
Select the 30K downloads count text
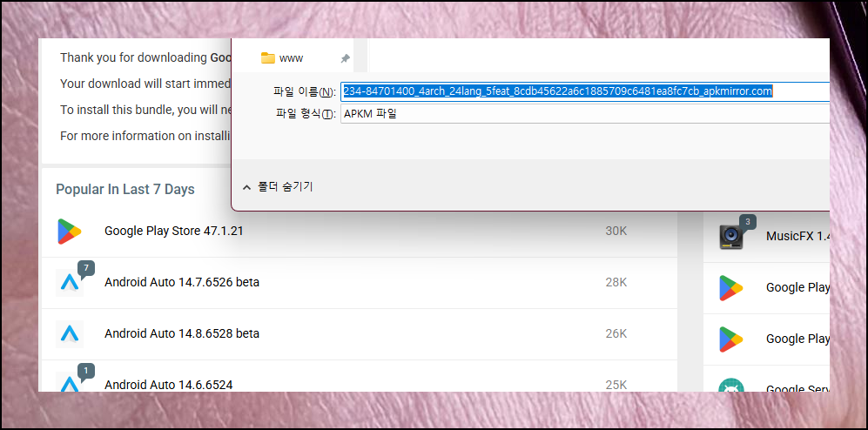point(616,231)
